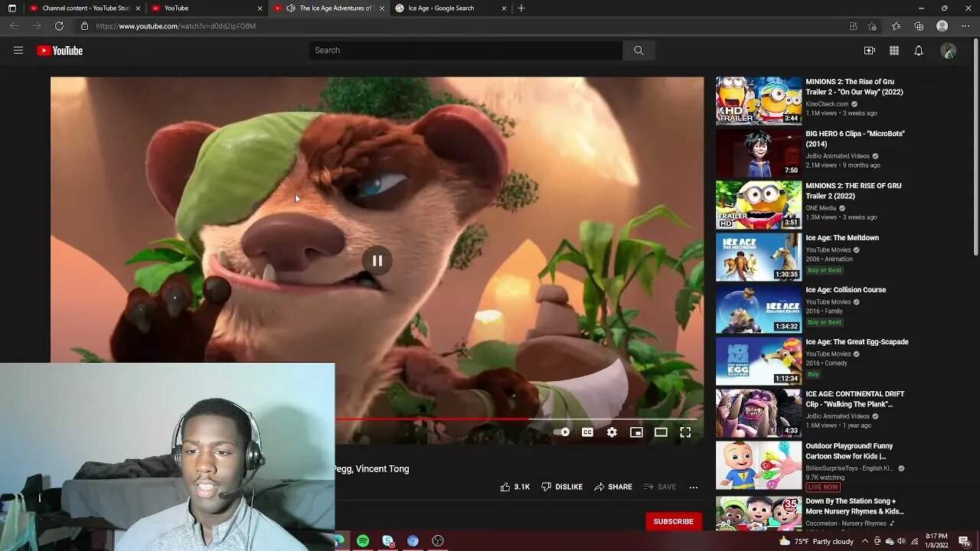
Task: Share the video
Action: [613, 487]
